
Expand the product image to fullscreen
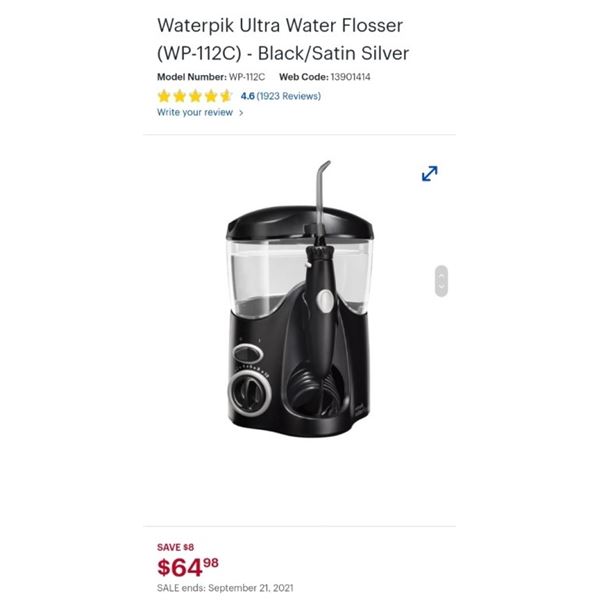tap(429, 173)
